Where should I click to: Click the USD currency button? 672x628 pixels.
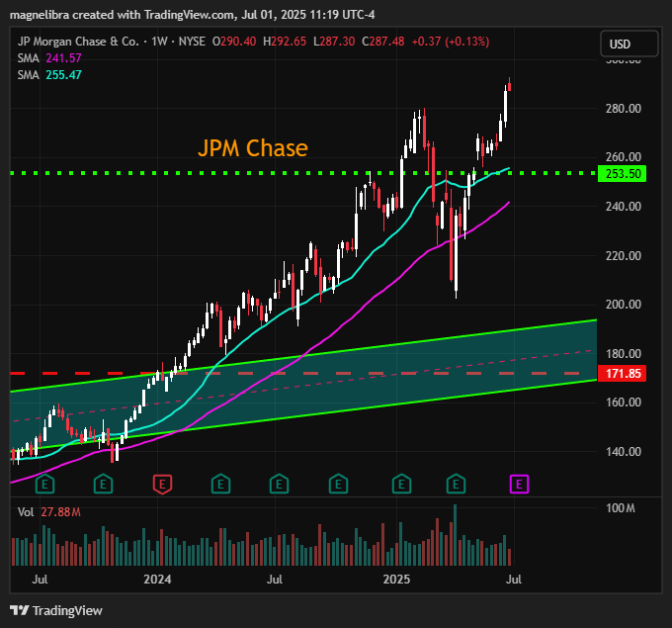(630, 44)
